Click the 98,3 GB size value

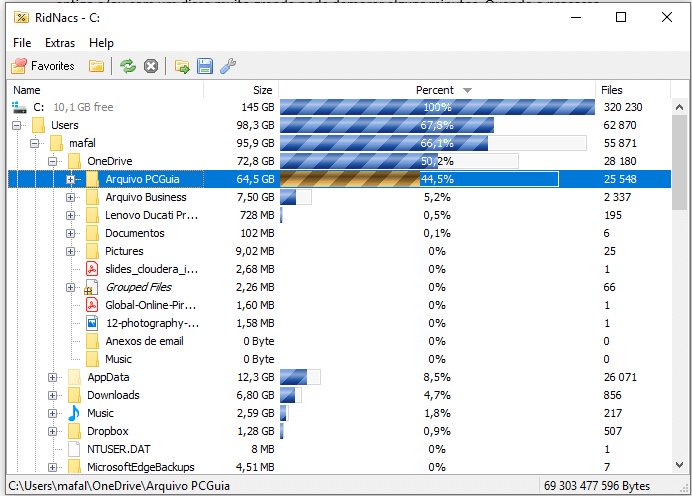(255, 125)
